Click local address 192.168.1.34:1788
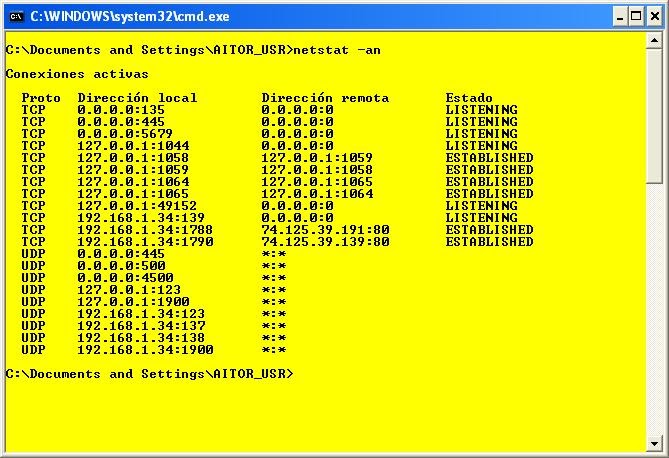 tap(145, 229)
